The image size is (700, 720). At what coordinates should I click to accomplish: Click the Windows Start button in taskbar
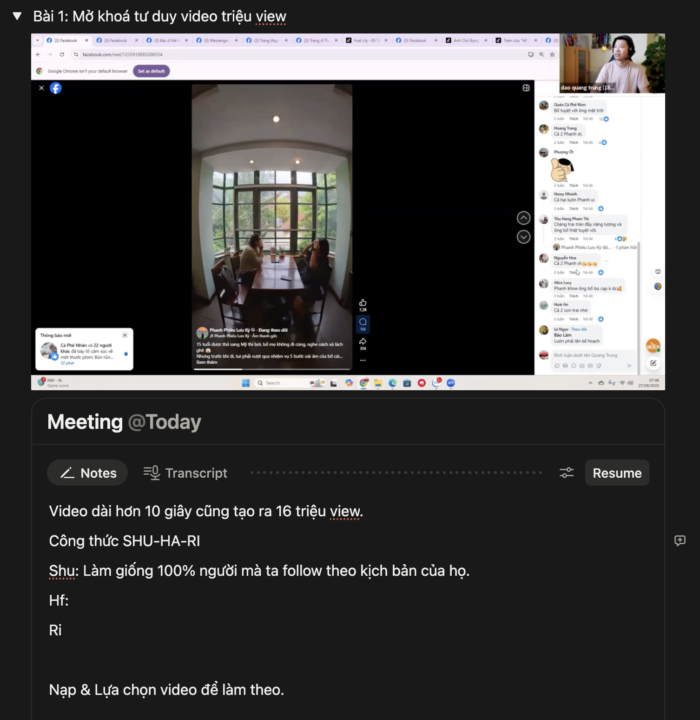pyautogui.click(x=244, y=382)
